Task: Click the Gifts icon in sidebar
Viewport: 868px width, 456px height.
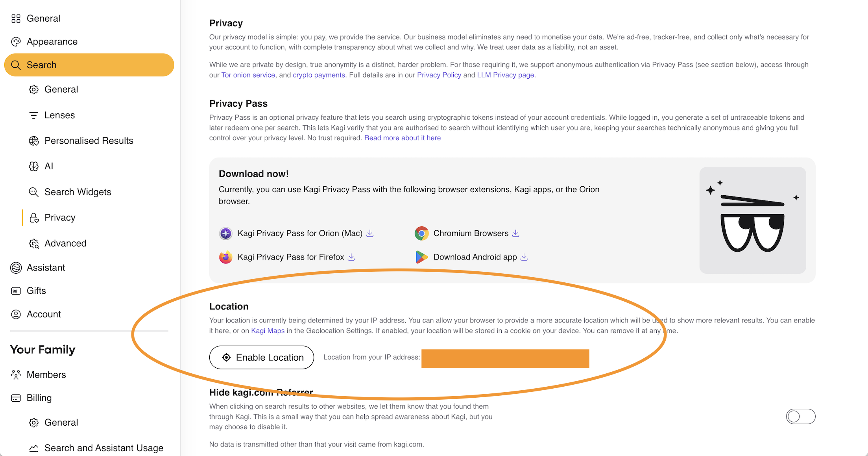Action: click(x=16, y=291)
